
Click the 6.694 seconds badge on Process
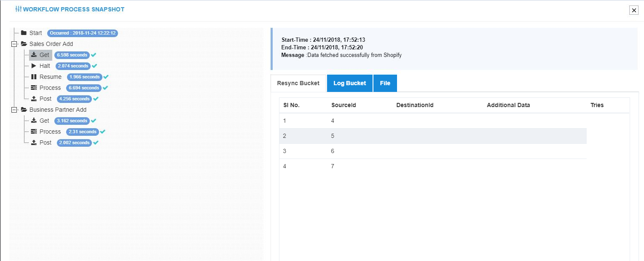(84, 88)
